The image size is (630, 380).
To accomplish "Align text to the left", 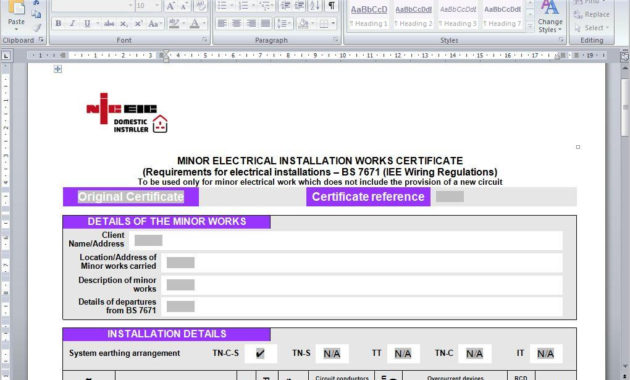I will pyautogui.click(x=222, y=24).
